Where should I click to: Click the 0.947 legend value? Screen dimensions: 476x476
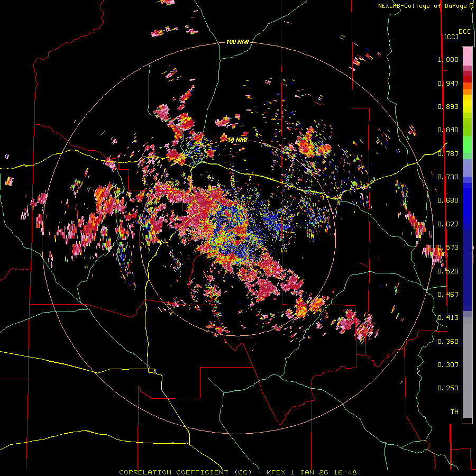click(448, 83)
